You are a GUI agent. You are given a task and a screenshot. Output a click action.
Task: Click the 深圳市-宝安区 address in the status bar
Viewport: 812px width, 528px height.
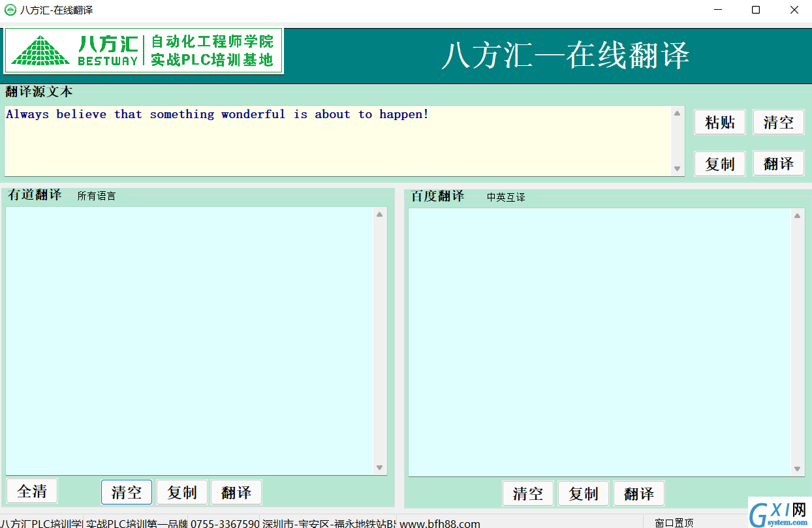328,523
